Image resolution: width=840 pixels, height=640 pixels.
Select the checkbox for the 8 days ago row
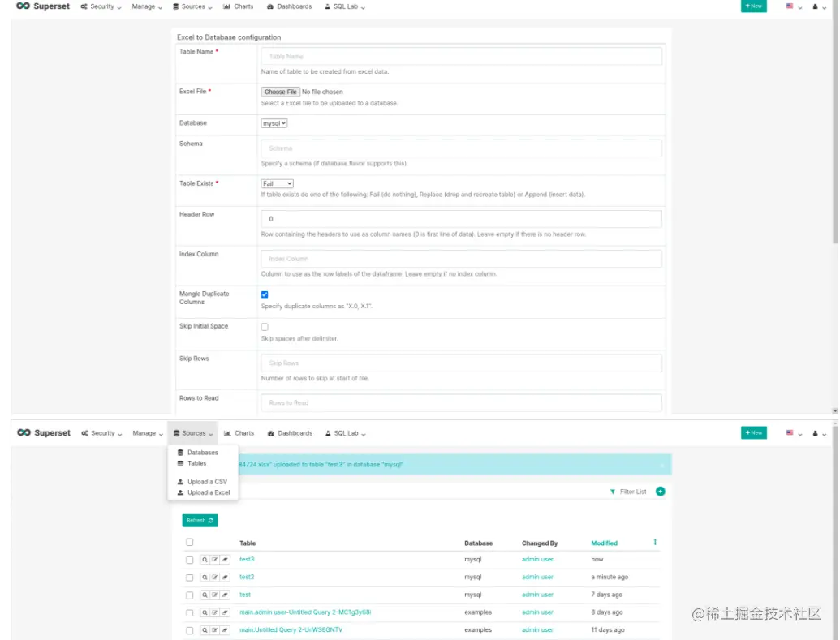[190, 612]
